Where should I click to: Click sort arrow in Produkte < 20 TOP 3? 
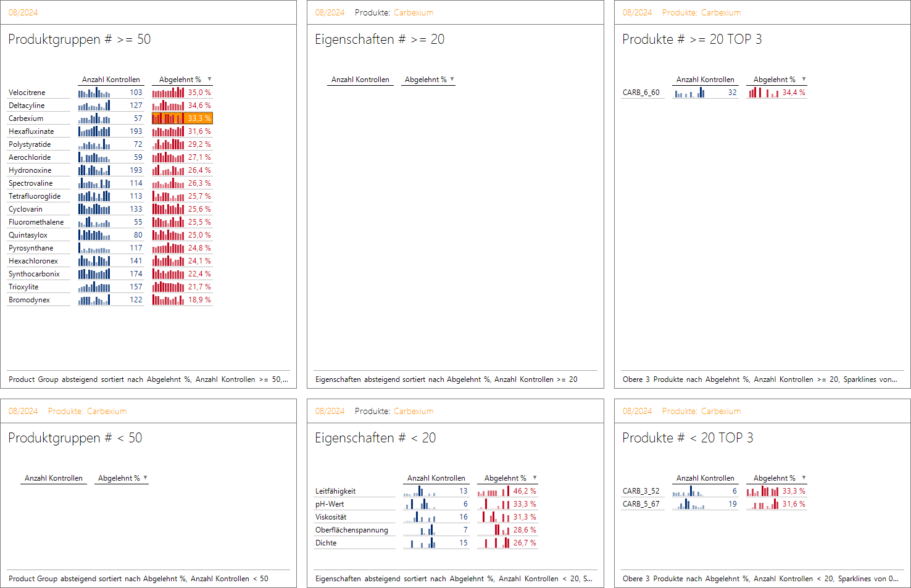[804, 478]
